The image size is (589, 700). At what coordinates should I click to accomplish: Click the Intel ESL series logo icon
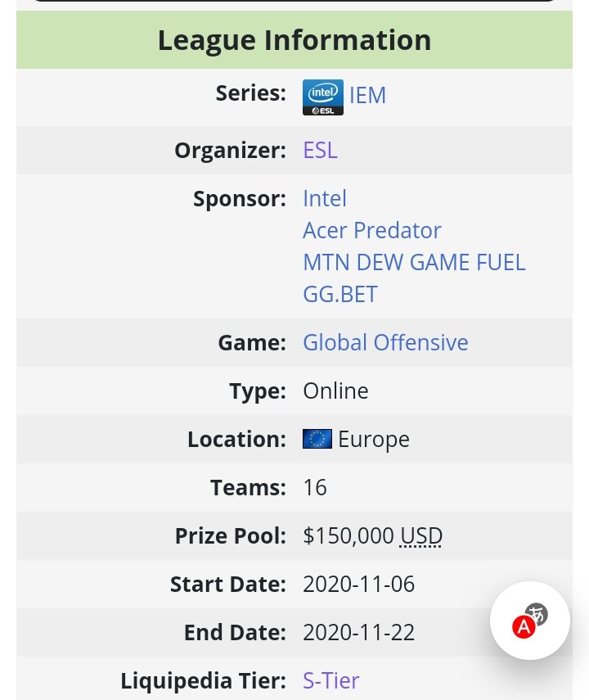[322, 97]
